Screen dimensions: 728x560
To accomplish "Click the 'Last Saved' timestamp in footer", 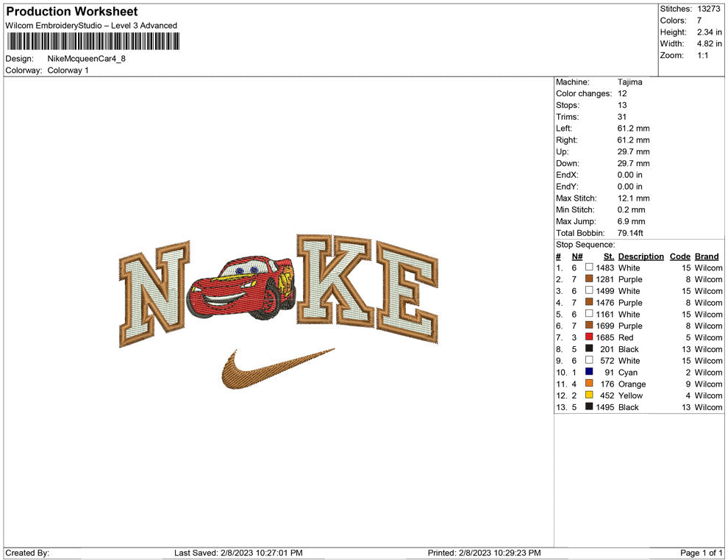I will (238, 553).
